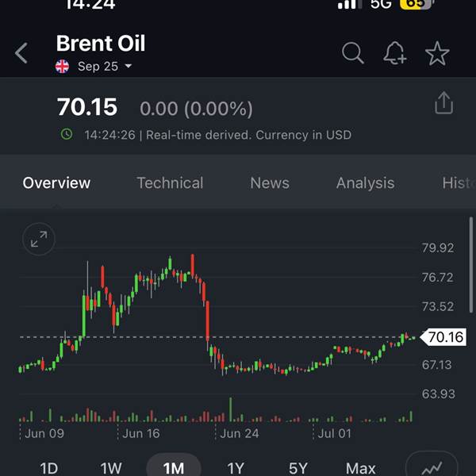Switch to the Technical tab
This screenshot has height=476, width=476.
click(170, 183)
